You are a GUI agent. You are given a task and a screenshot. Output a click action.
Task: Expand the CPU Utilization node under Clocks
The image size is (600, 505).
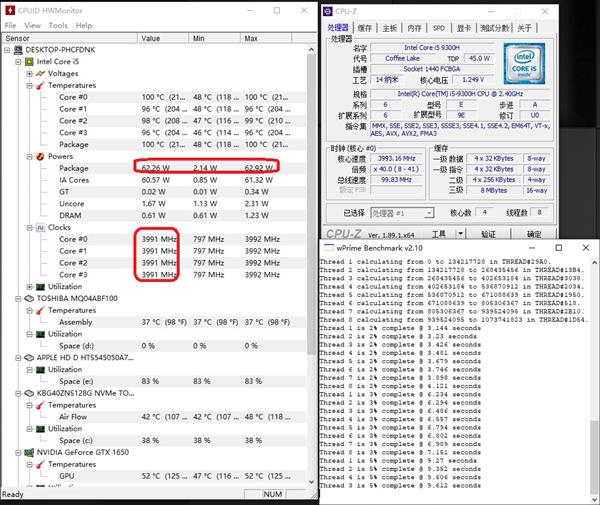[29, 287]
